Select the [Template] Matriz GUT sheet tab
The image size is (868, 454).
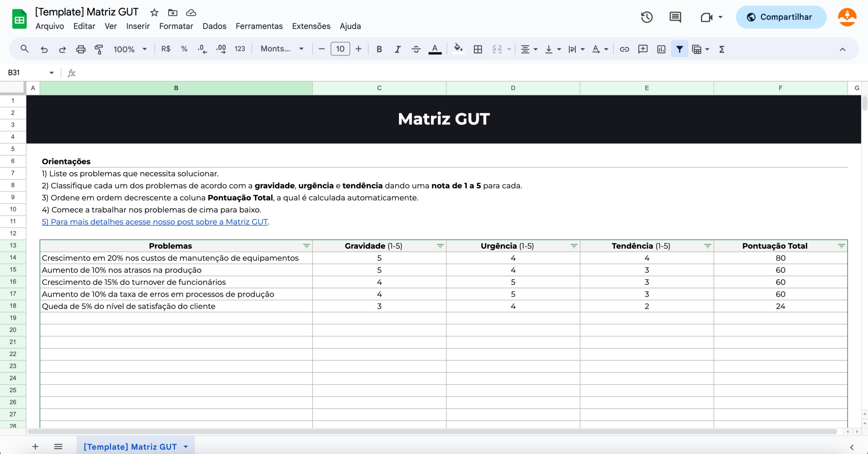130,446
